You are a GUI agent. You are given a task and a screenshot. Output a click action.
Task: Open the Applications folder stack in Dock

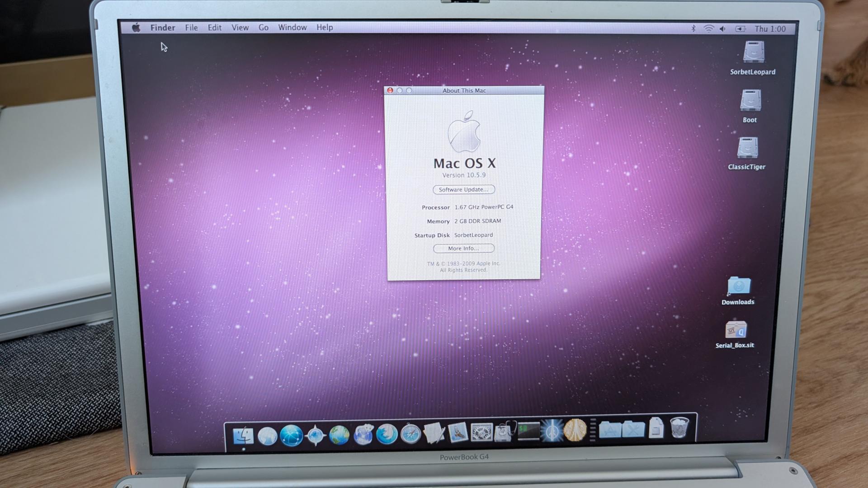click(x=609, y=429)
